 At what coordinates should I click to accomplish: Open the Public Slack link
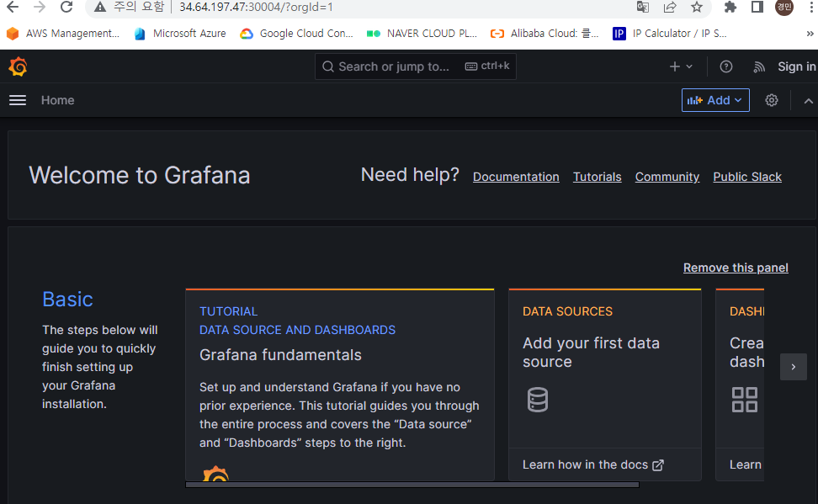point(747,177)
